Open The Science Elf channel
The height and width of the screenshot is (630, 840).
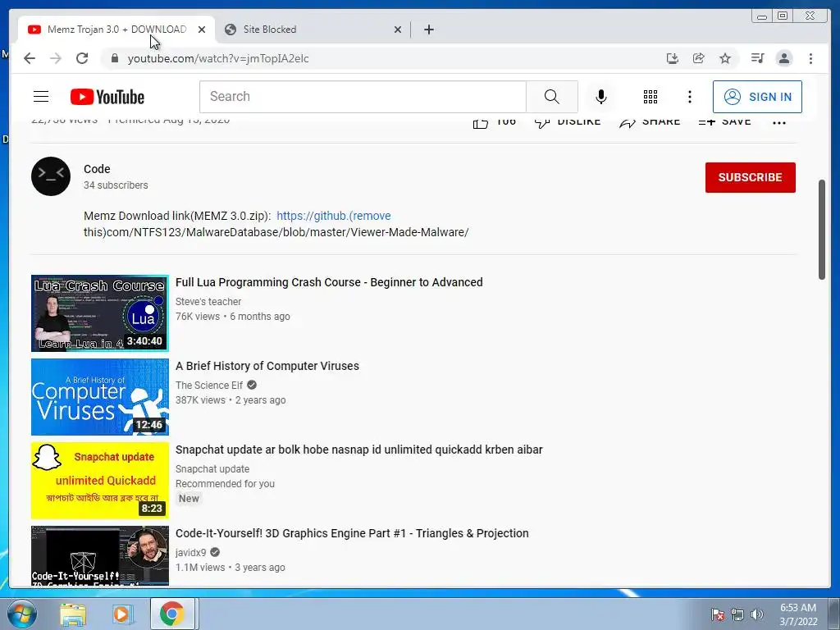pyautogui.click(x=209, y=386)
